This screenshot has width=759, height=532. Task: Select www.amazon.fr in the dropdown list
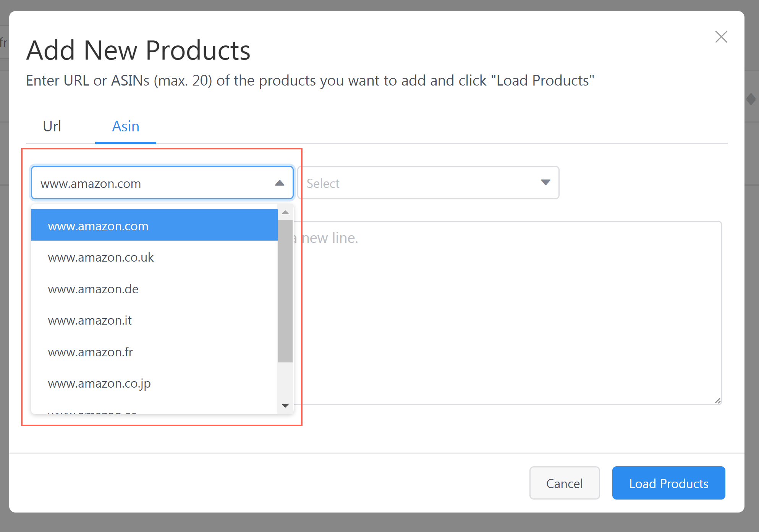point(154,352)
